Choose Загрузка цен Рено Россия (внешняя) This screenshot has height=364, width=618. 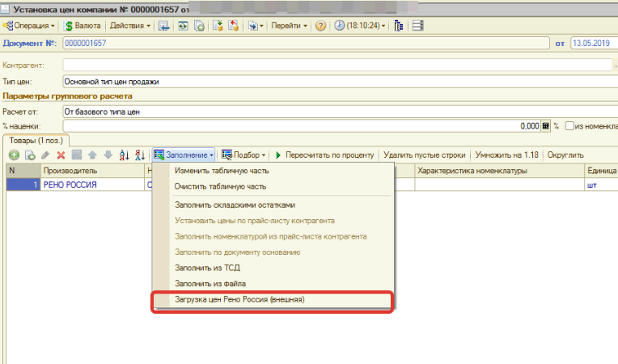pos(273,299)
